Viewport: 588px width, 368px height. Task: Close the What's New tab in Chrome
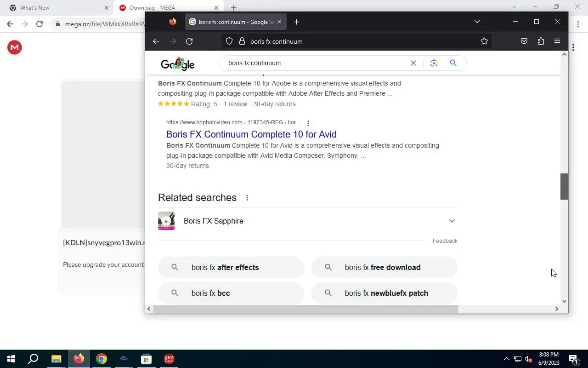click(x=107, y=8)
